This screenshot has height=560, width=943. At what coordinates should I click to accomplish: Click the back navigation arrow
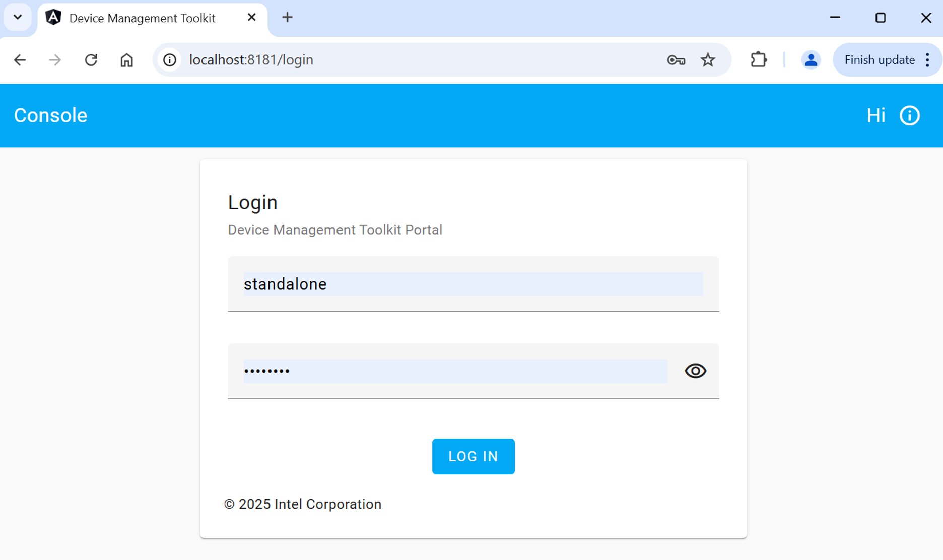click(20, 59)
